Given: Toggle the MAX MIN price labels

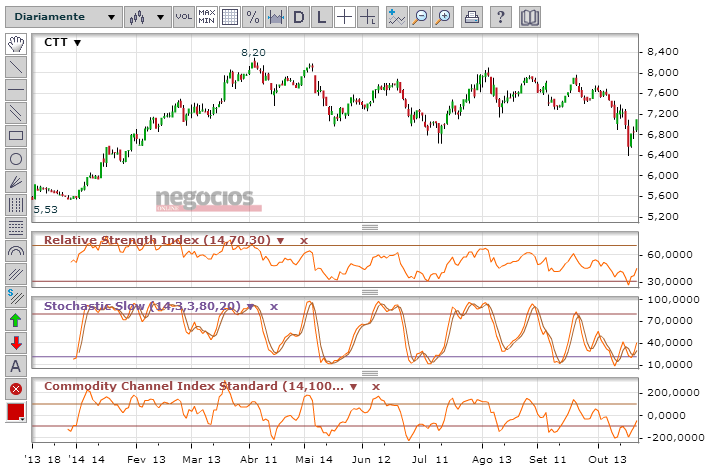Looking at the screenshot, I should pyautogui.click(x=207, y=17).
